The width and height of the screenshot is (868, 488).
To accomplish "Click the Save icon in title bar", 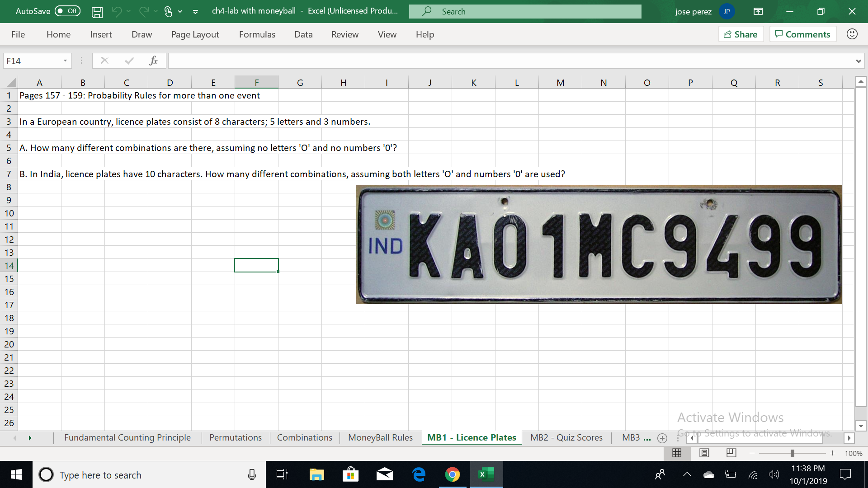I will pyautogui.click(x=97, y=12).
